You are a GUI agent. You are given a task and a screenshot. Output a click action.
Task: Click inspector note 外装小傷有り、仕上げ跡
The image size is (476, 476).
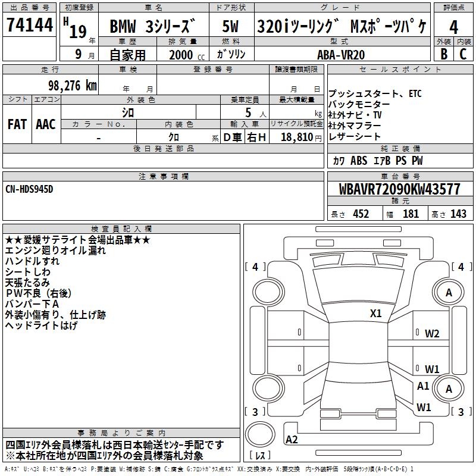[55, 315]
